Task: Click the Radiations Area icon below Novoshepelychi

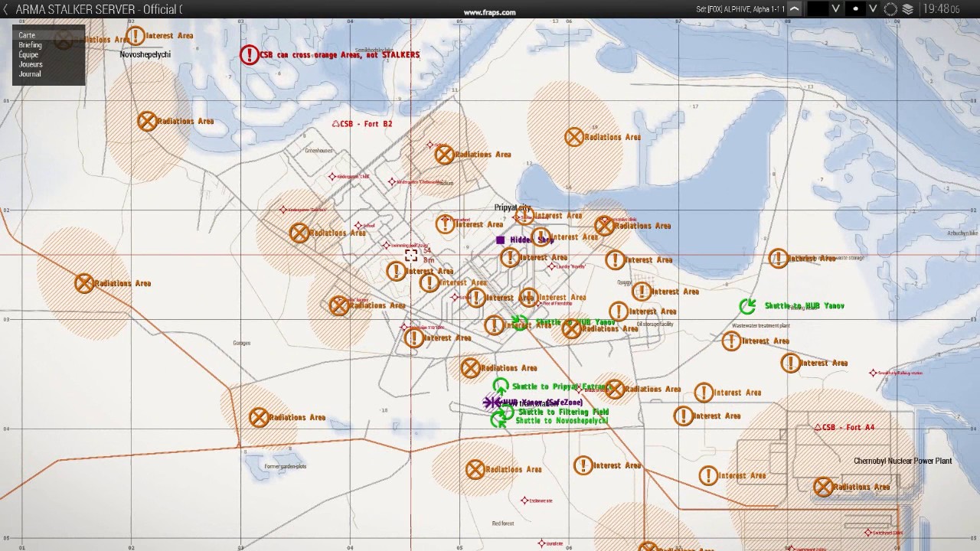Action: pyautogui.click(x=147, y=121)
